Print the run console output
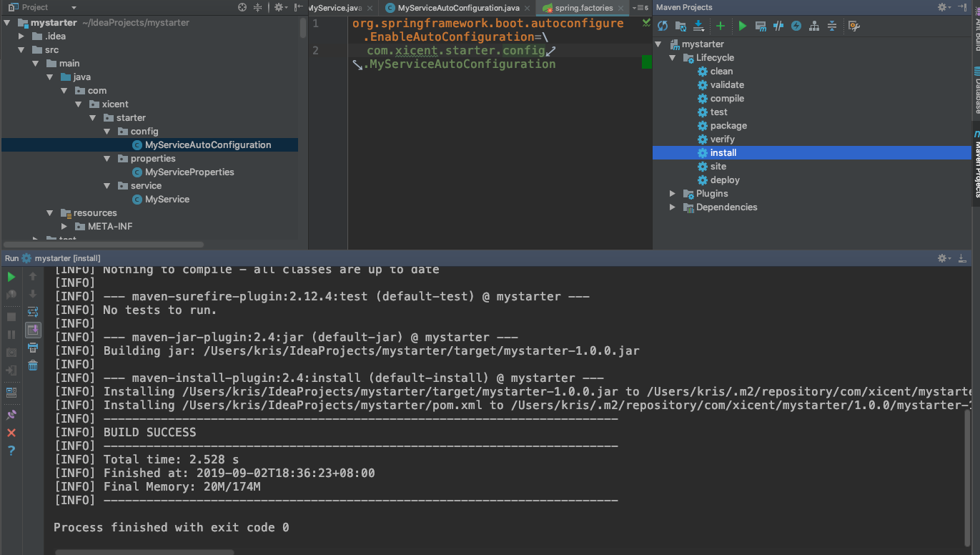980x555 pixels. pos(33,348)
